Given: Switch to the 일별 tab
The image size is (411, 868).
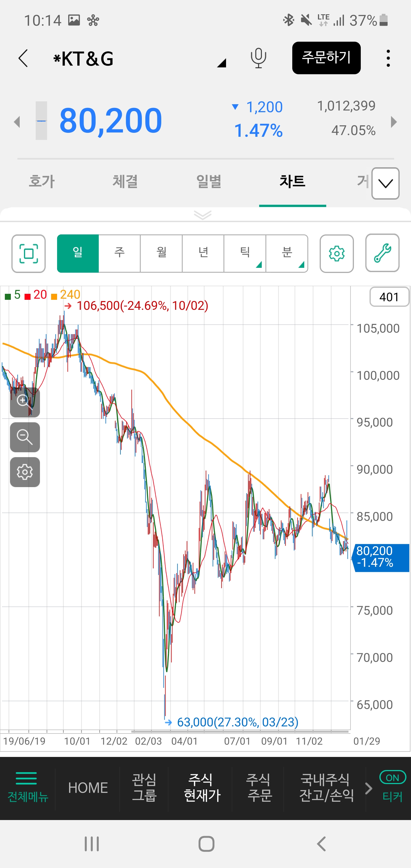Looking at the screenshot, I should click(209, 181).
